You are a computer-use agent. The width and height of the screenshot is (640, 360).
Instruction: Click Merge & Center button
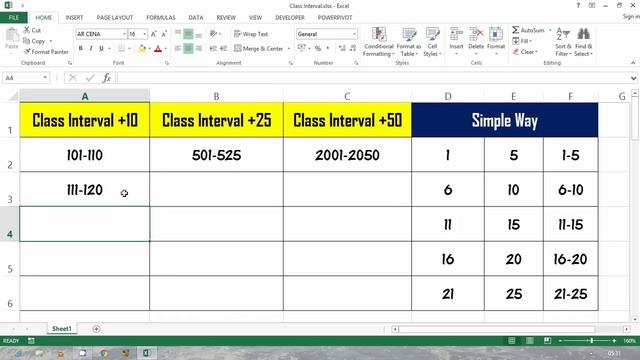(259, 49)
